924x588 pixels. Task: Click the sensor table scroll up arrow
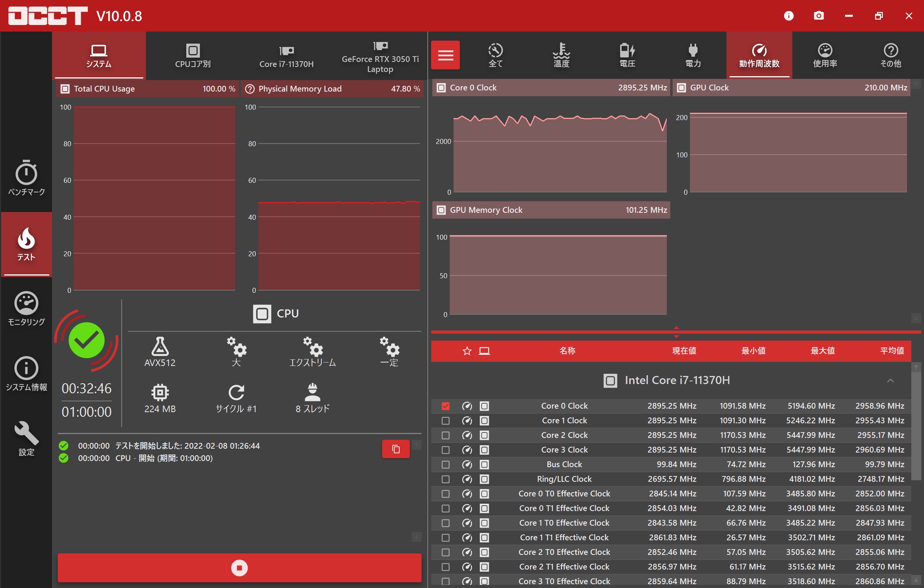916,367
